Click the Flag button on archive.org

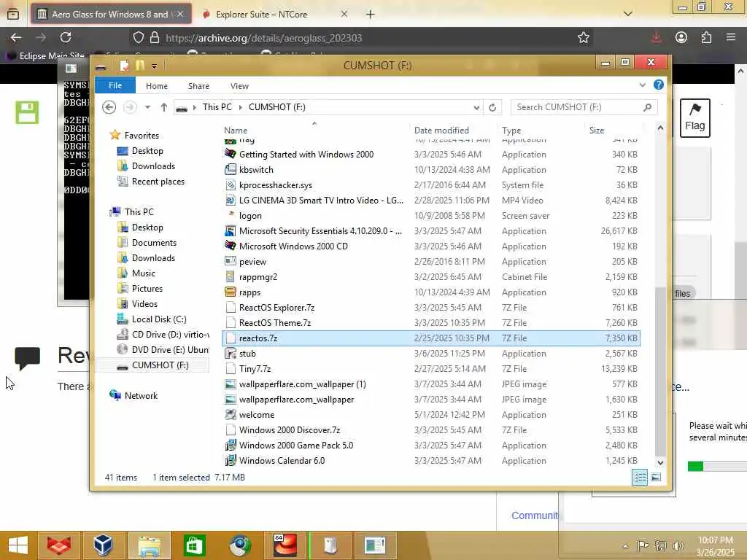694,118
